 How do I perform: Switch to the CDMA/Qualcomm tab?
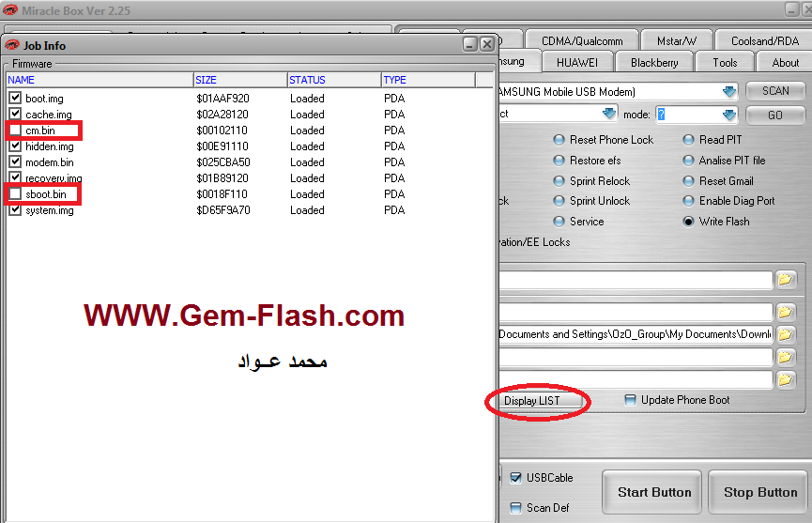pyautogui.click(x=582, y=41)
